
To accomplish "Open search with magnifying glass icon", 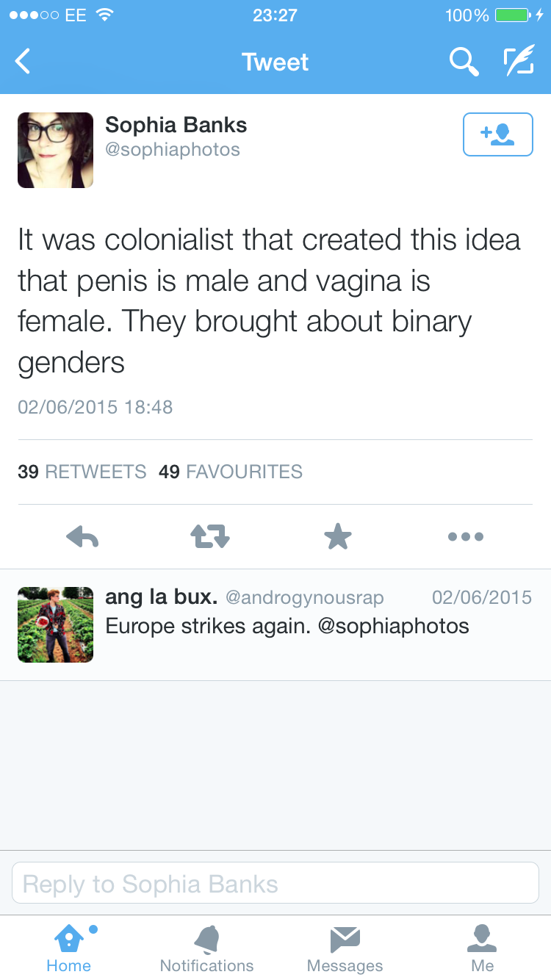I will (x=464, y=62).
